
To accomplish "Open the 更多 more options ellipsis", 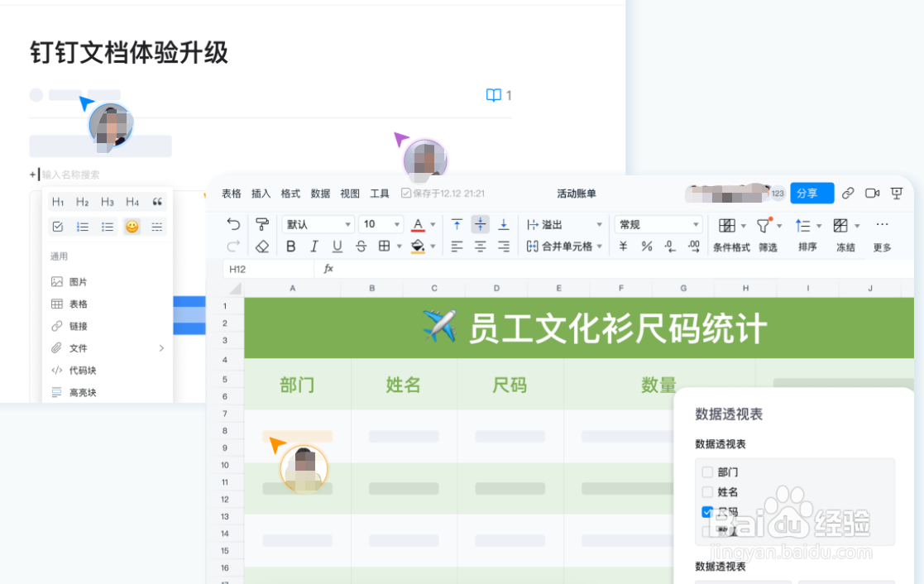I will tap(882, 224).
